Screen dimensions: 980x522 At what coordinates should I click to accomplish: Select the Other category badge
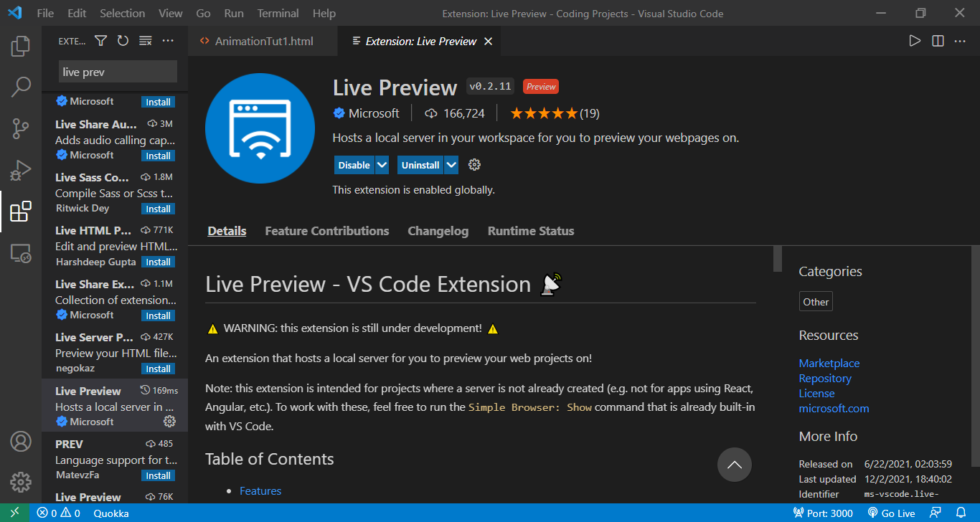tap(816, 302)
